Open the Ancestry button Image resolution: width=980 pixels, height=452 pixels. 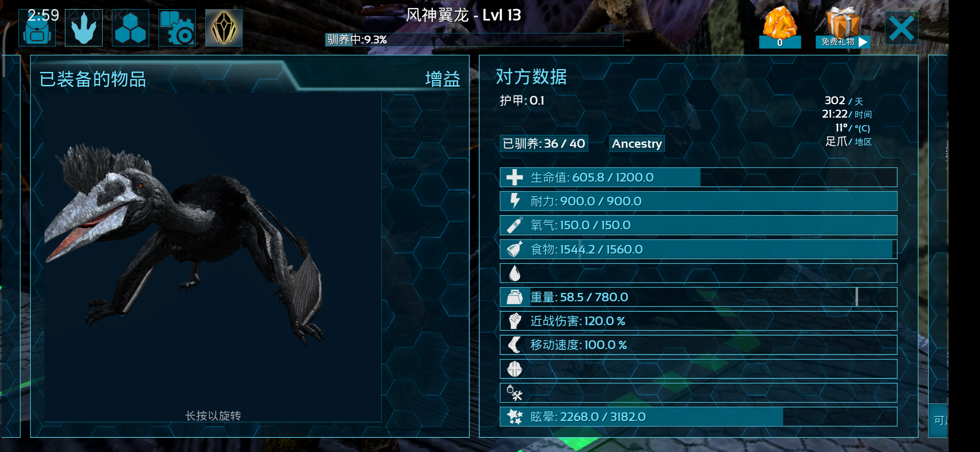pyautogui.click(x=637, y=144)
